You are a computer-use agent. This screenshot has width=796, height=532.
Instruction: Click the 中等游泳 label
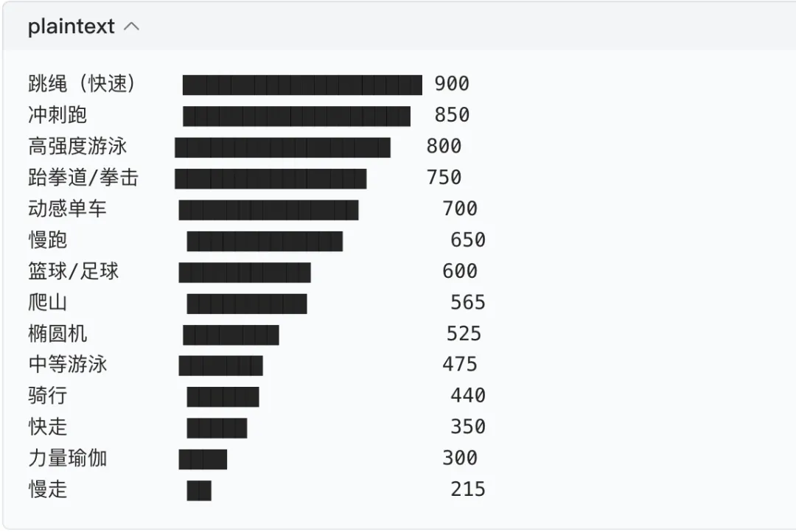[x=67, y=365]
